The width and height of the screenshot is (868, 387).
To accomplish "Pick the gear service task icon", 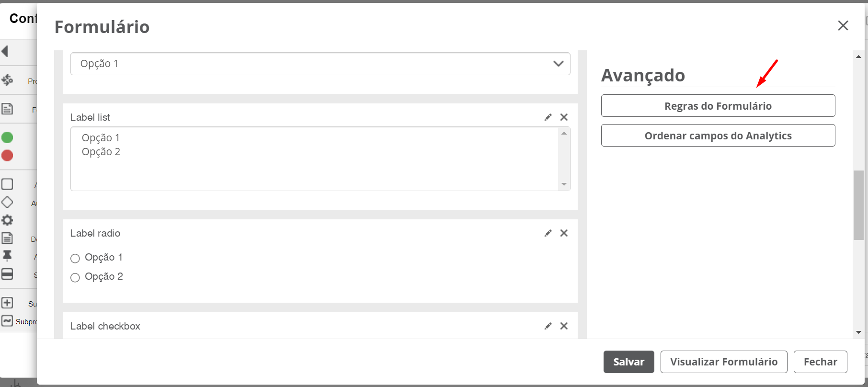I will coord(7,220).
